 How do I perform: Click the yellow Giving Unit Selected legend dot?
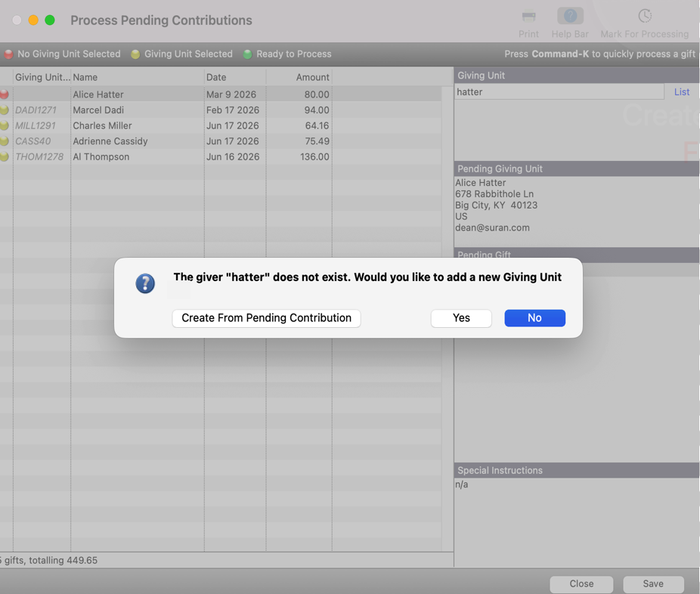(135, 54)
